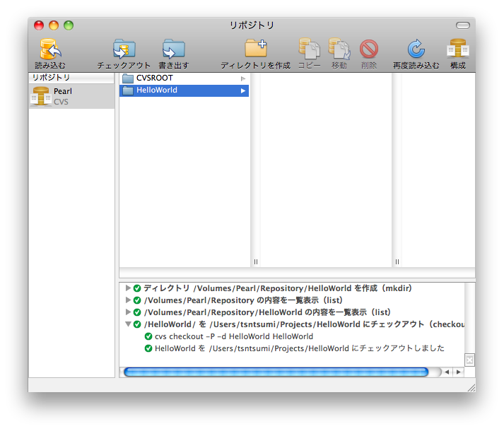Select the ディレクトリ ... を作成 (mkdir) log line

coord(278,288)
